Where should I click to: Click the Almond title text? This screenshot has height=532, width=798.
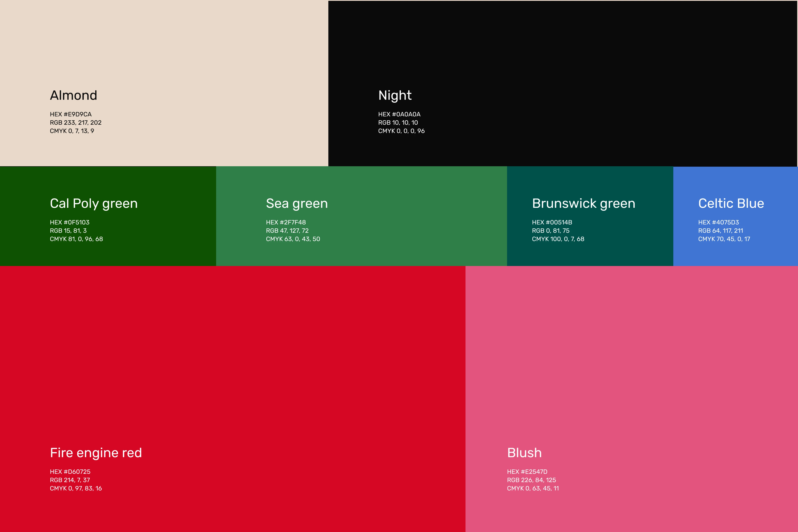[74, 95]
